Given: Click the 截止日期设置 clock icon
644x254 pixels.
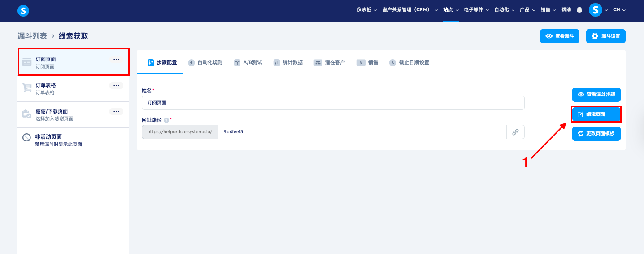Looking at the screenshot, I should click(392, 62).
